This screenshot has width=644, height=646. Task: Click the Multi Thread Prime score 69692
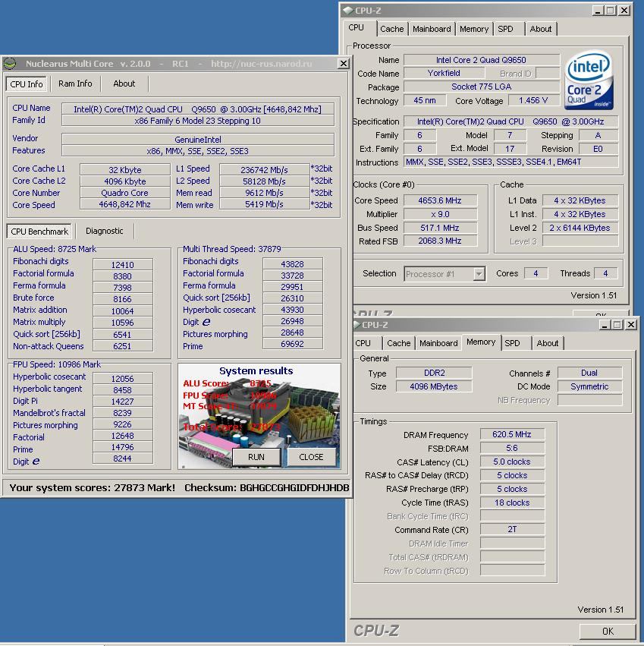292,344
